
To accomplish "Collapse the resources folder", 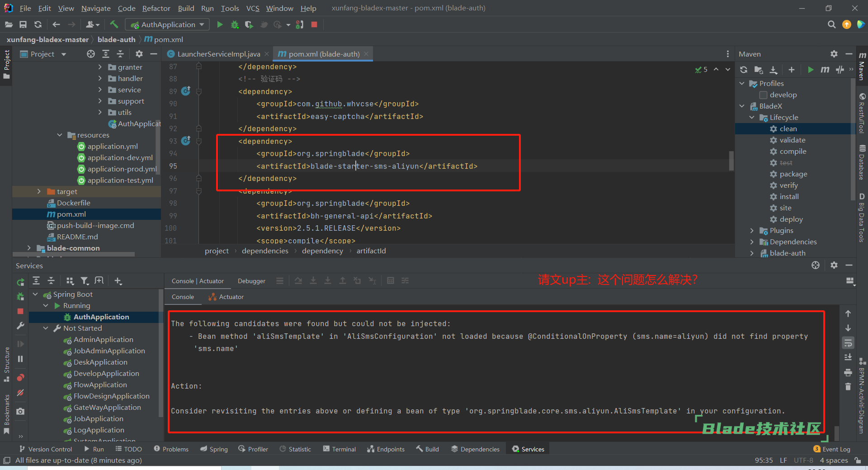I will tap(60, 135).
